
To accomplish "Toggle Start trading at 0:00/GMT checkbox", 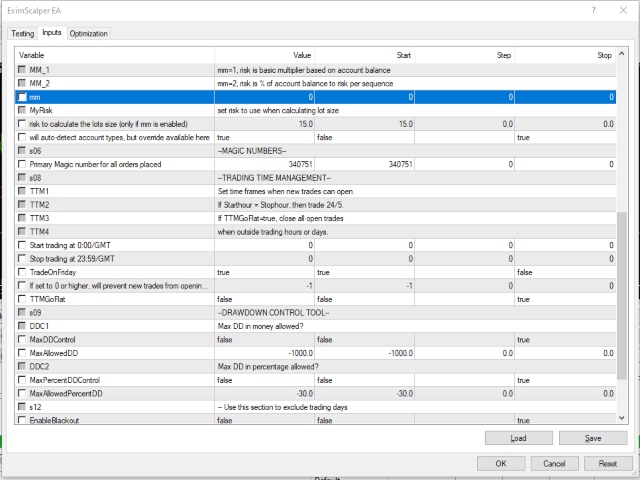I will pyautogui.click(x=22, y=245).
